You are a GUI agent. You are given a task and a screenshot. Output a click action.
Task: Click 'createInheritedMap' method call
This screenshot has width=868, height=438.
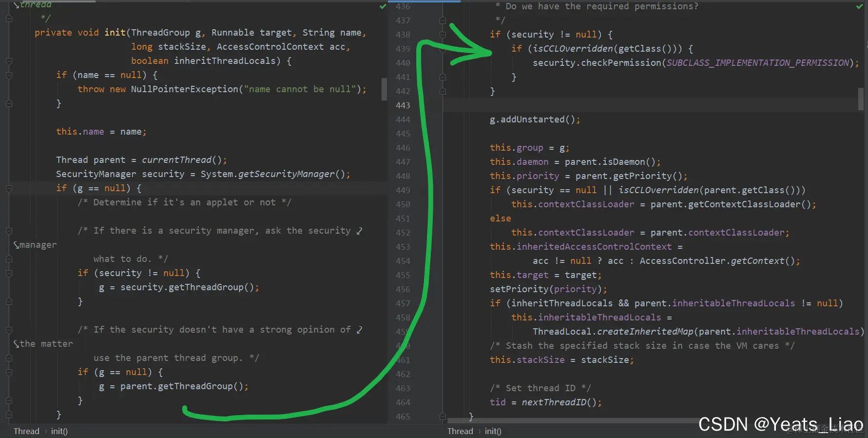click(x=645, y=332)
